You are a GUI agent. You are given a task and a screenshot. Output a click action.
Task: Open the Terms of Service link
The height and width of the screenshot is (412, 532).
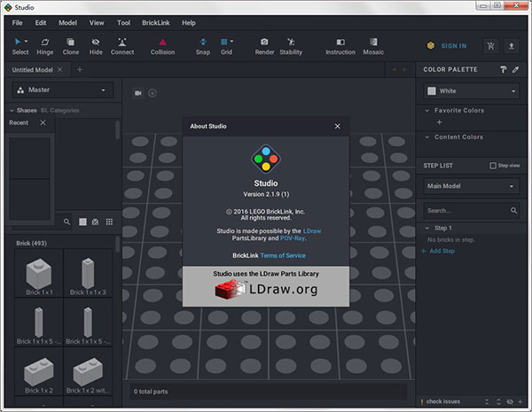point(283,256)
